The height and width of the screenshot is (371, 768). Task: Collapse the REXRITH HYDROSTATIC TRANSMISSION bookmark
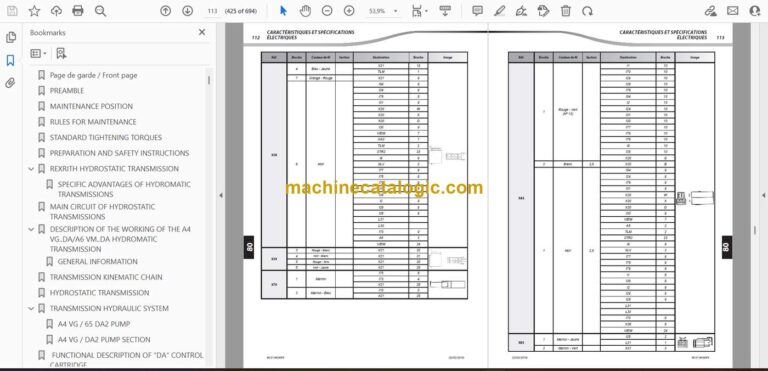tap(31, 169)
